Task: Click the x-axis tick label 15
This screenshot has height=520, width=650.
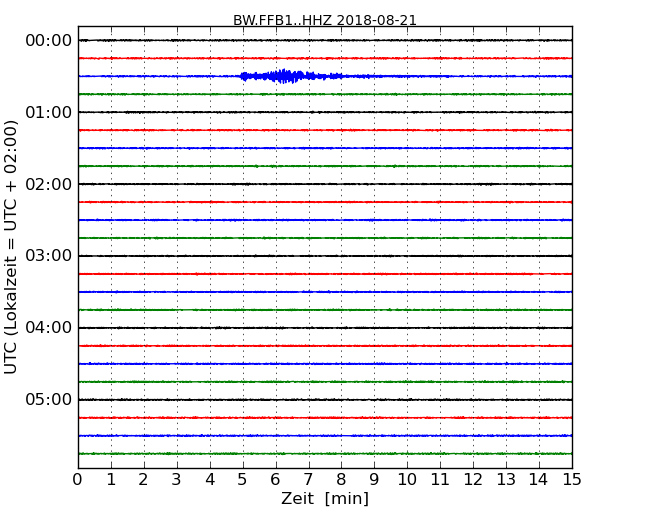Action: click(572, 480)
